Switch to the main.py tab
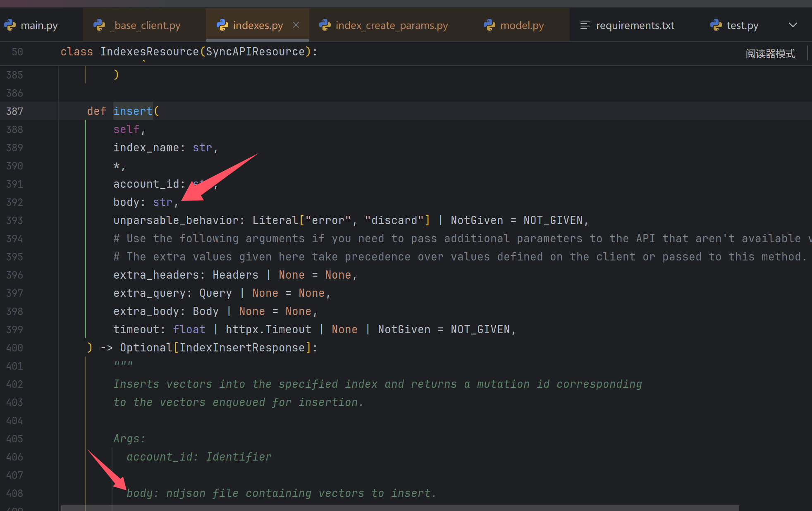Image resolution: width=812 pixels, height=511 pixels. pos(39,25)
